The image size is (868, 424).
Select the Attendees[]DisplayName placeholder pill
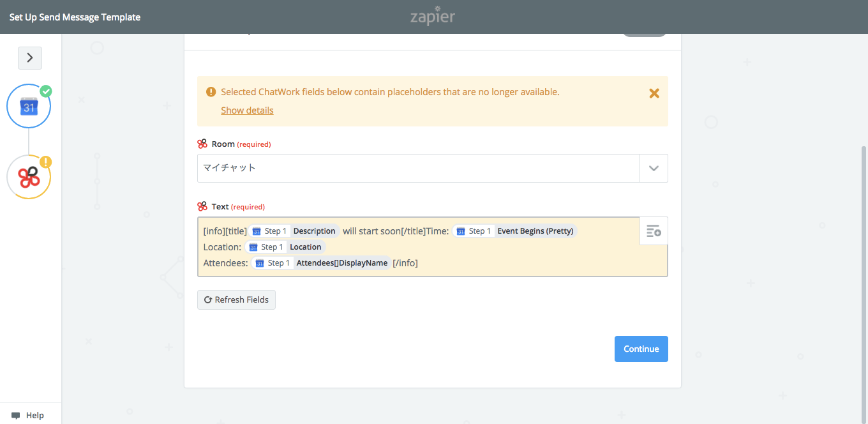pyautogui.click(x=320, y=263)
